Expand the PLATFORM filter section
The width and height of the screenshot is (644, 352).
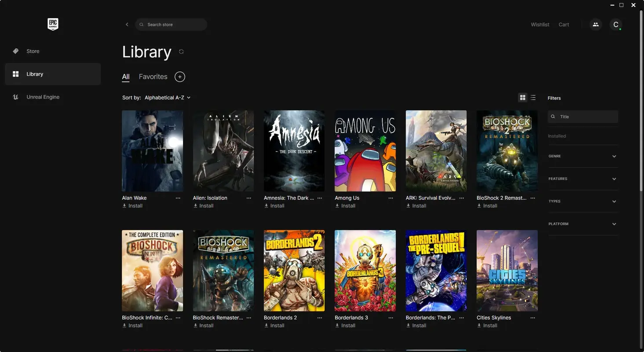pyautogui.click(x=583, y=224)
